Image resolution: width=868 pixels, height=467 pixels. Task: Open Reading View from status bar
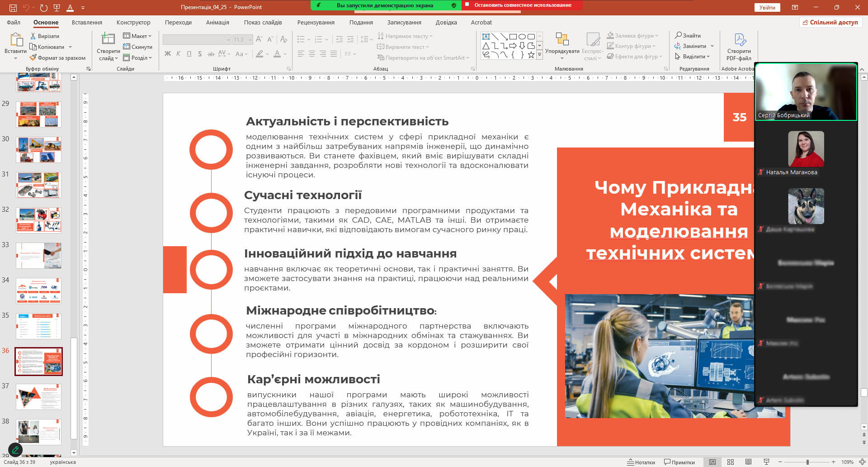[x=748, y=462]
